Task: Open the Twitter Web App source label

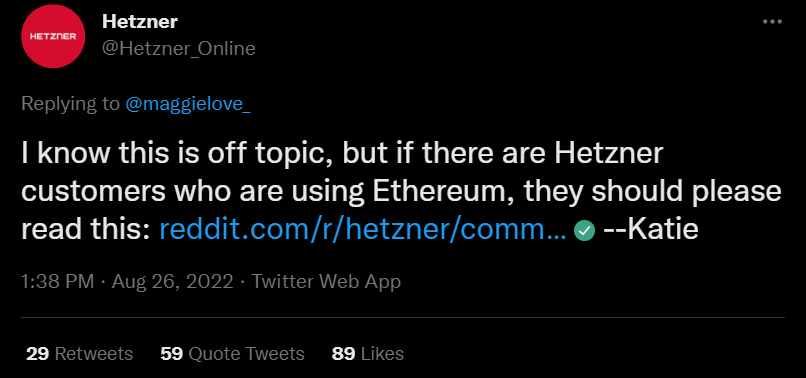Action: (x=326, y=282)
